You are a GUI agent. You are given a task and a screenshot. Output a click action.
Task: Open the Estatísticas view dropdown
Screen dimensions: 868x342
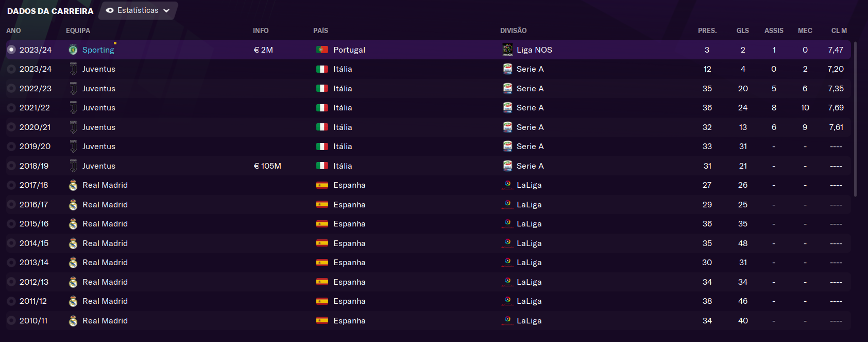click(138, 10)
